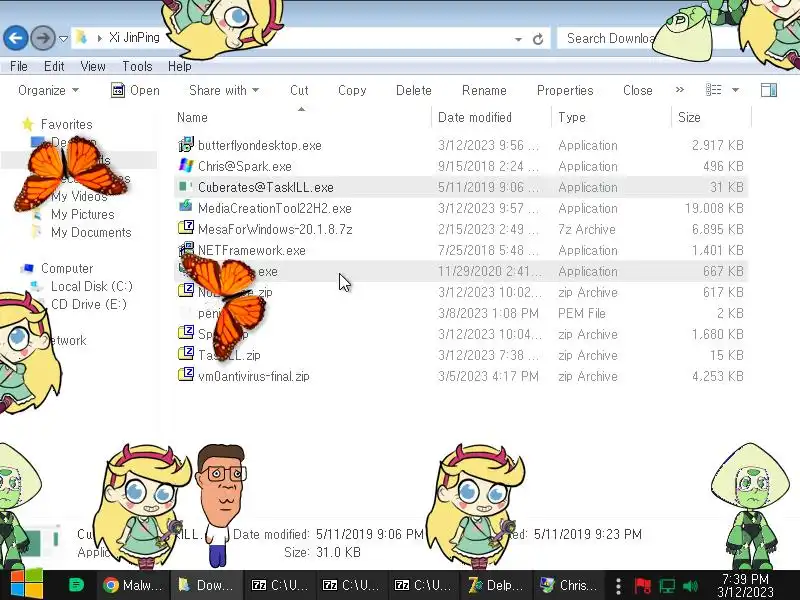Switch to Dow... Explorer taskbar button
This screenshot has height=600, width=800.
click(205, 585)
